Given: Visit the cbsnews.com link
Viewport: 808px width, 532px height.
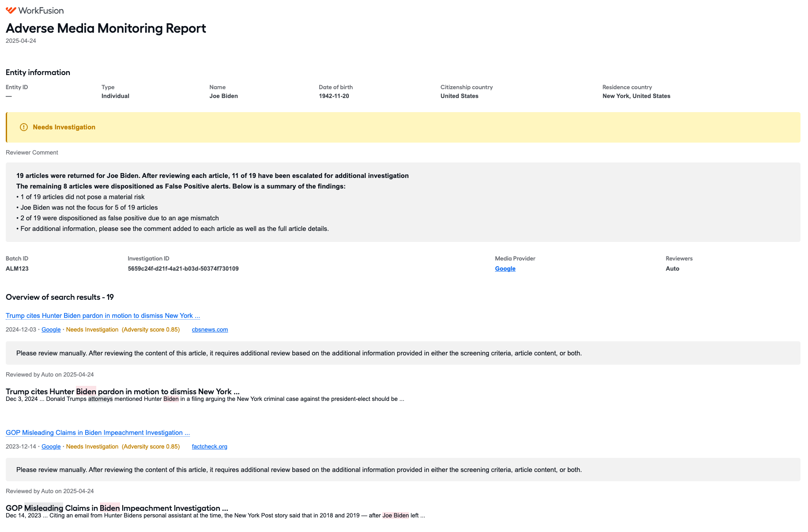Looking at the screenshot, I should coord(210,330).
